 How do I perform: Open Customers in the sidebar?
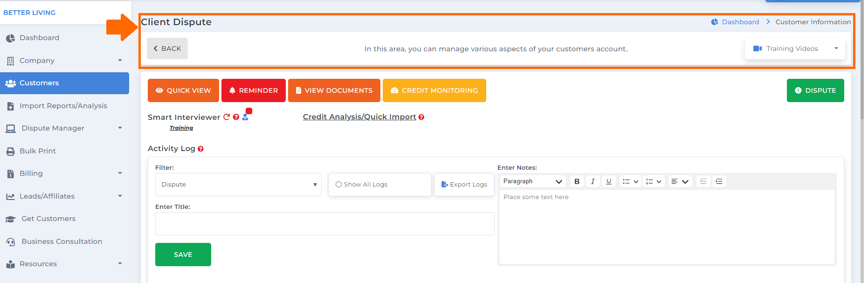tap(64, 83)
